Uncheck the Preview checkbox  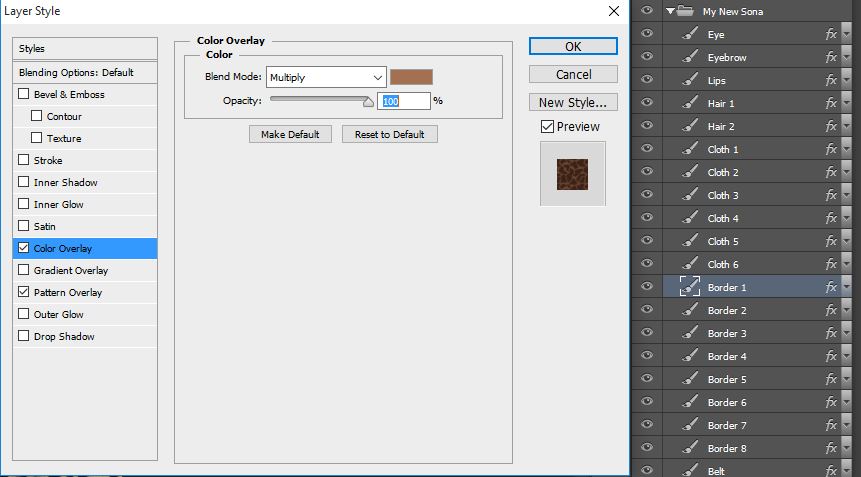click(547, 127)
